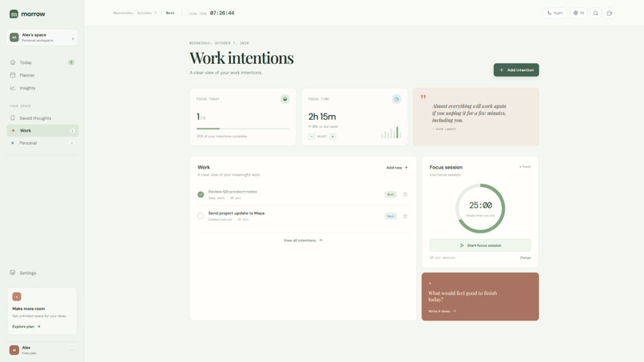The width and height of the screenshot is (644, 362).
Task: Delete Review Q3 product notes via trash icon
Action: 405,194
